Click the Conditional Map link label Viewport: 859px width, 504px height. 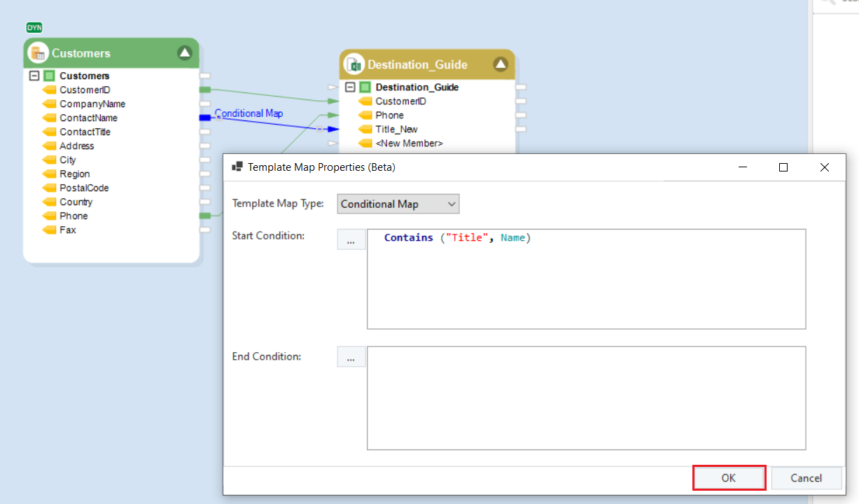click(x=249, y=113)
